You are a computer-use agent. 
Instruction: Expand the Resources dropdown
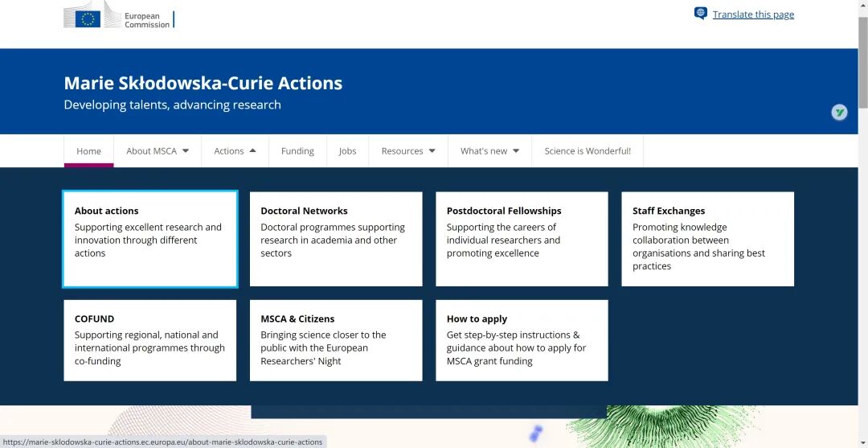pyautogui.click(x=408, y=150)
